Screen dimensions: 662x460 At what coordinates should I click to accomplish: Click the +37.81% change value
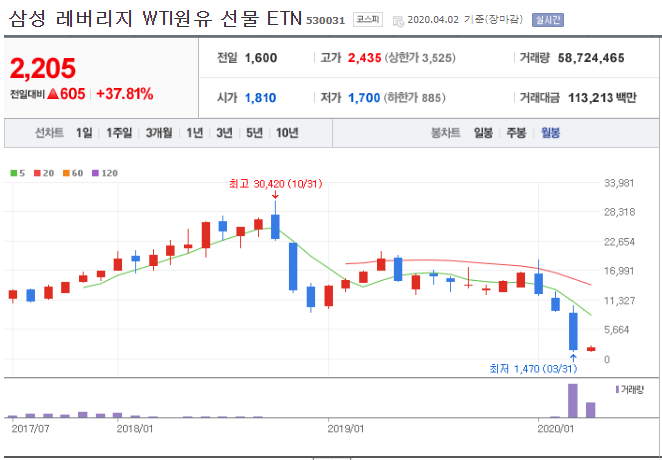click(125, 94)
